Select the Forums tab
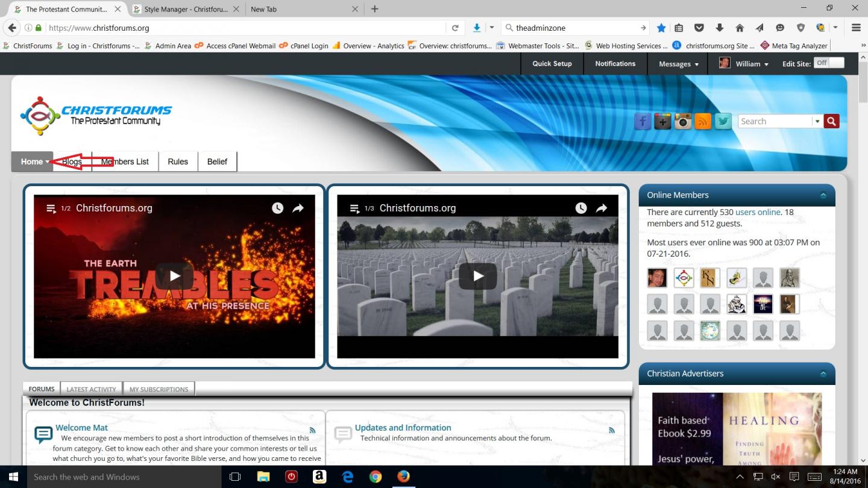 [x=42, y=389]
